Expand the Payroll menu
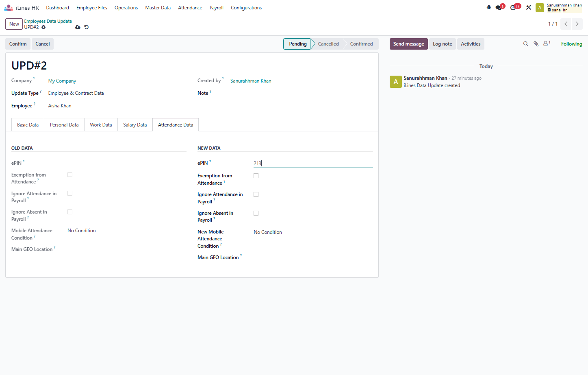 click(217, 8)
